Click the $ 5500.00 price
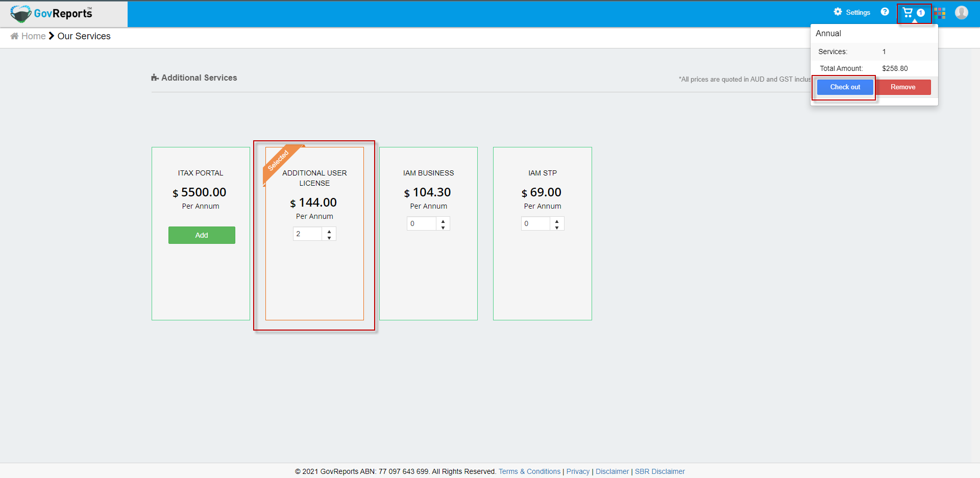The height and width of the screenshot is (478, 980). tap(200, 192)
